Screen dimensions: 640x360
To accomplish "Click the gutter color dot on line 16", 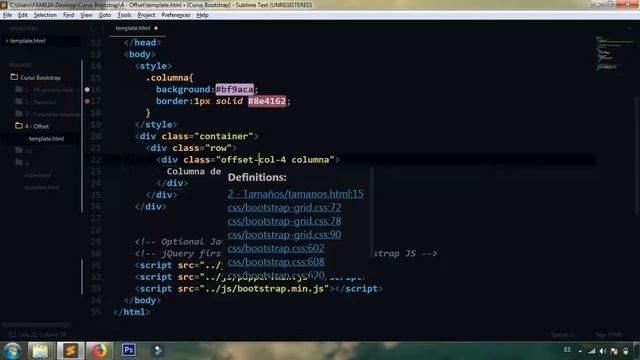I will 87,89.
